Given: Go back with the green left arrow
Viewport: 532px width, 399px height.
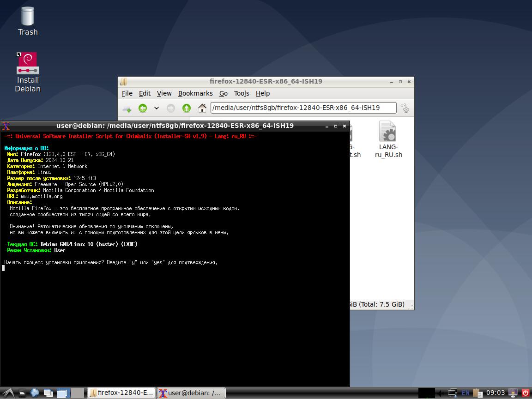Looking at the screenshot, I should click(x=143, y=108).
